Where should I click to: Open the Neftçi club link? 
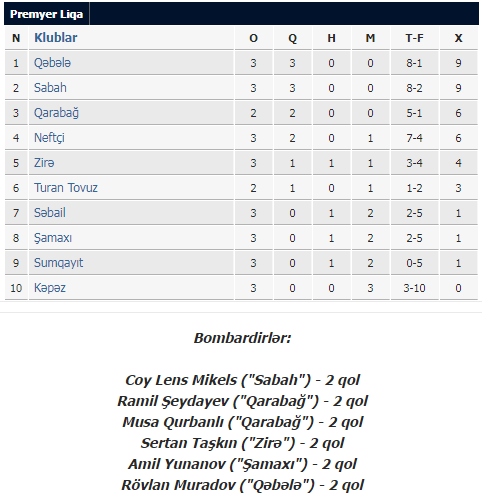pos(49,138)
